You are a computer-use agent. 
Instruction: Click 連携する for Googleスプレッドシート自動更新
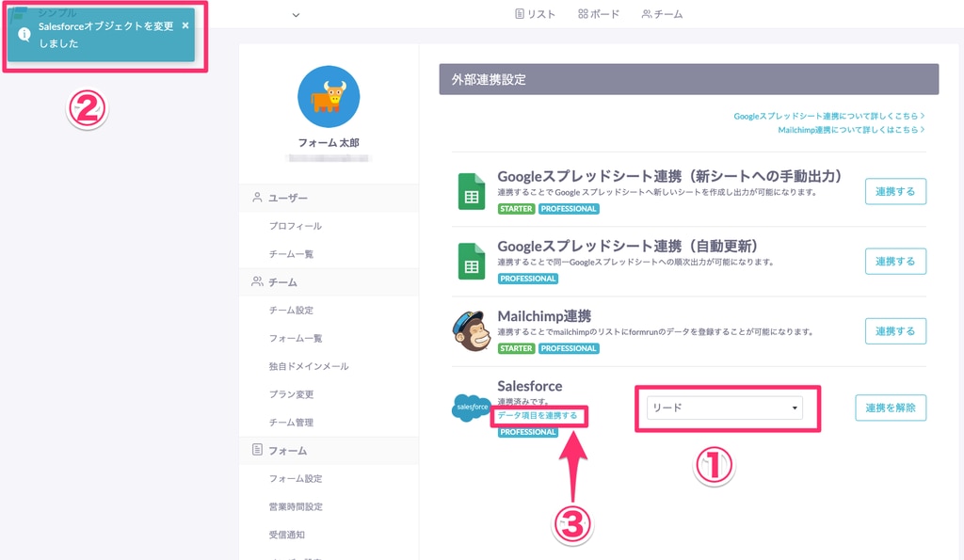click(895, 262)
